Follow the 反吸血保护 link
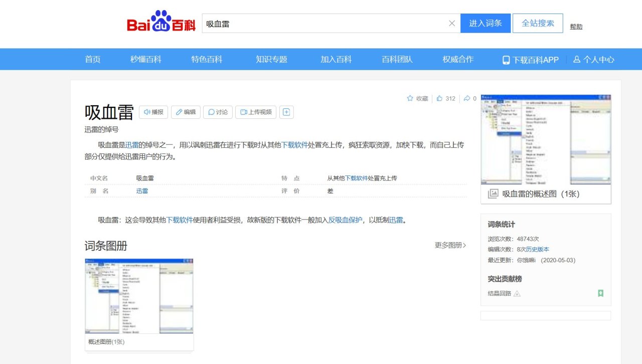This screenshot has height=364, width=642. (345, 220)
